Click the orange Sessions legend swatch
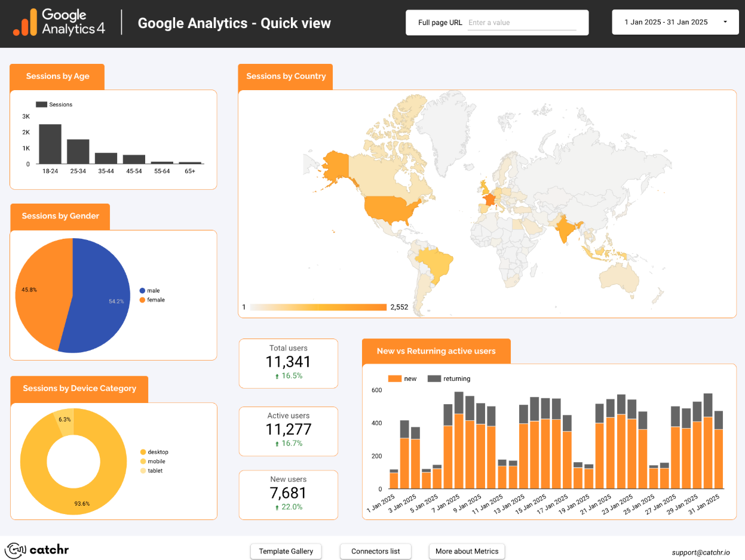This screenshot has height=560, width=745. point(41,104)
